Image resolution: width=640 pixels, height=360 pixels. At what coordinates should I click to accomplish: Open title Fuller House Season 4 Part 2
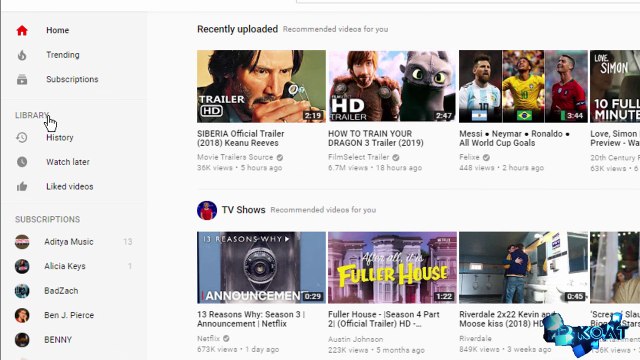(x=384, y=319)
